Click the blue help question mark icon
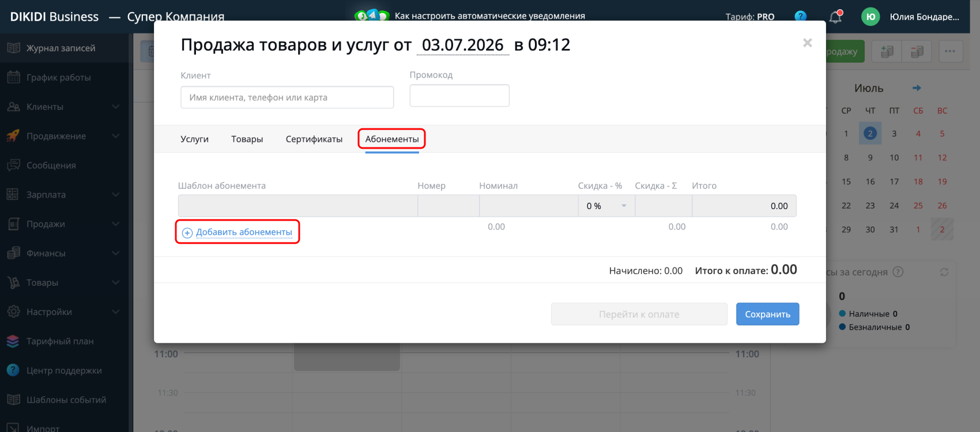This screenshot has height=432, width=980. [x=801, y=17]
